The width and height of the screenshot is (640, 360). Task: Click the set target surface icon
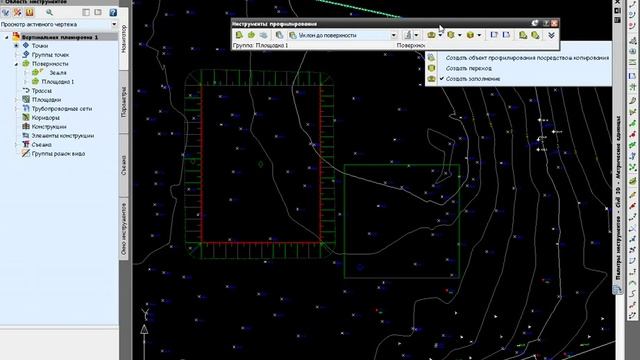click(251, 36)
